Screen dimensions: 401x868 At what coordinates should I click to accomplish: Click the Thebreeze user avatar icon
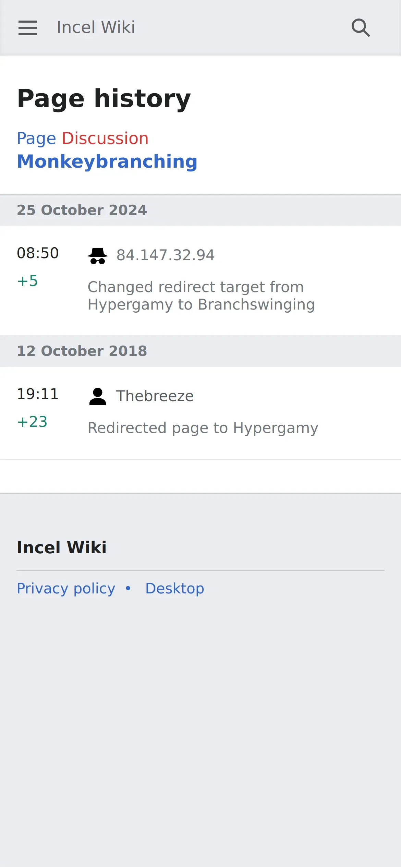[98, 397]
